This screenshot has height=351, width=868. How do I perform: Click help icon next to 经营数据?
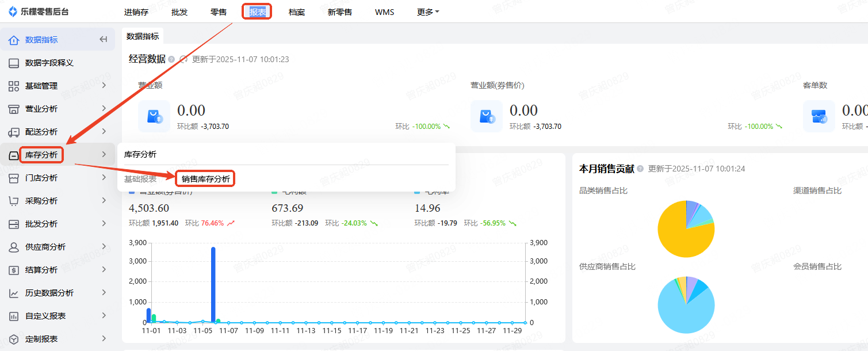(171, 59)
